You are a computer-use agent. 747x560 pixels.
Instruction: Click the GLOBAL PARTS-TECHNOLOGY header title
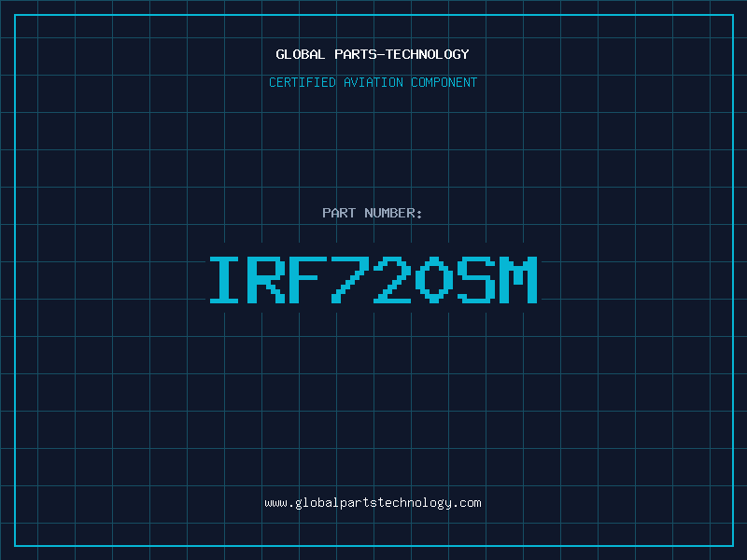tap(373, 54)
